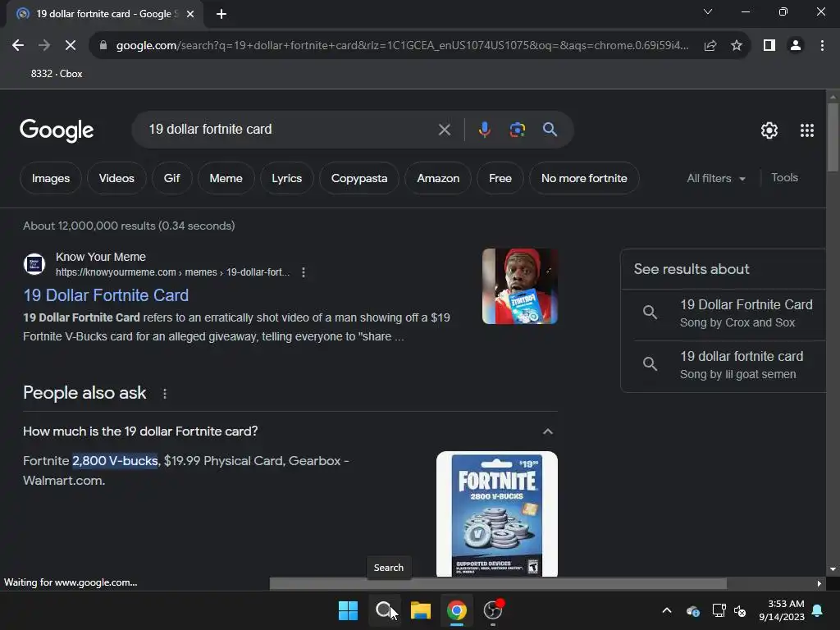Click the scroll right arrow
The height and width of the screenshot is (630, 840).
[x=819, y=583]
